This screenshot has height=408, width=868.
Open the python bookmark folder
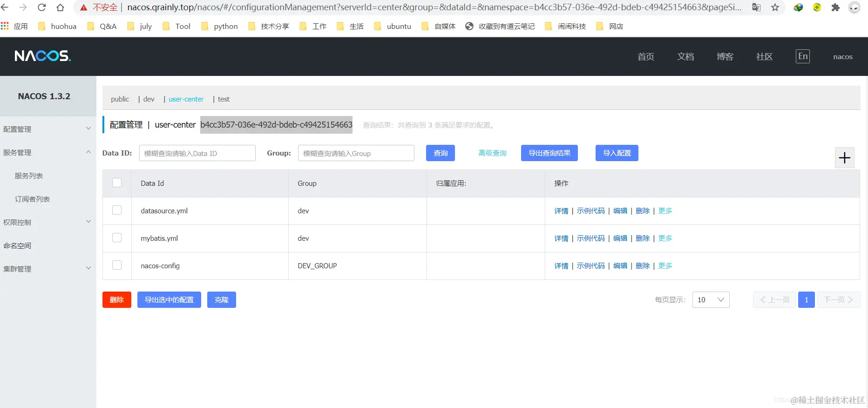tap(219, 26)
